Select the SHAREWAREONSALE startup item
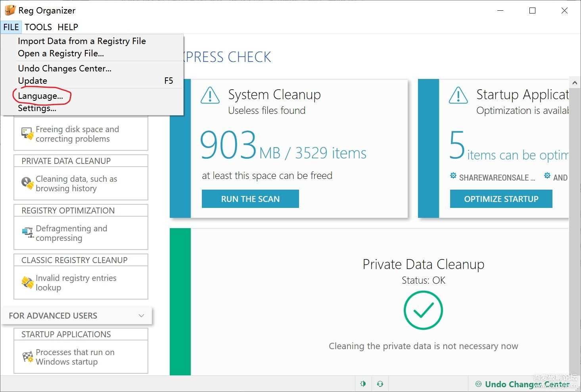This screenshot has height=392, width=581. [493, 177]
